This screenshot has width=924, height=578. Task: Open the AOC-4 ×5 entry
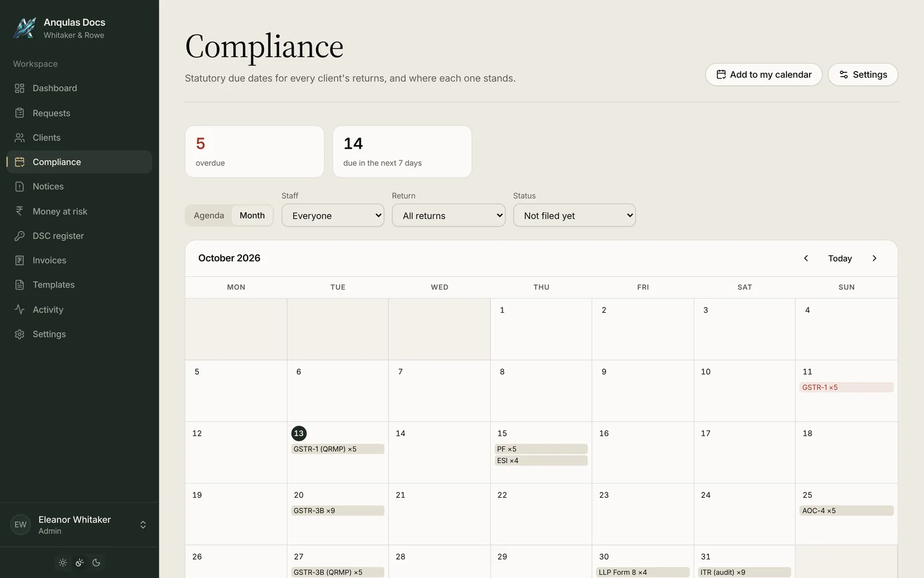[x=847, y=511]
